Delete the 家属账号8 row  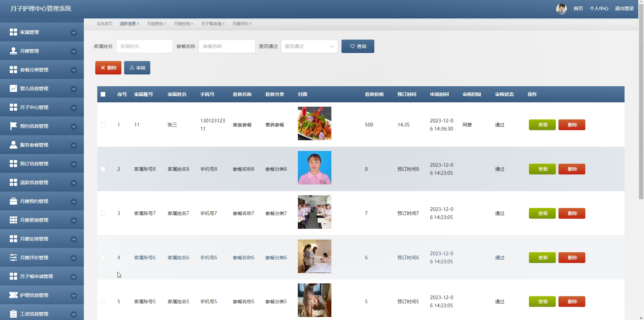tap(572, 169)
